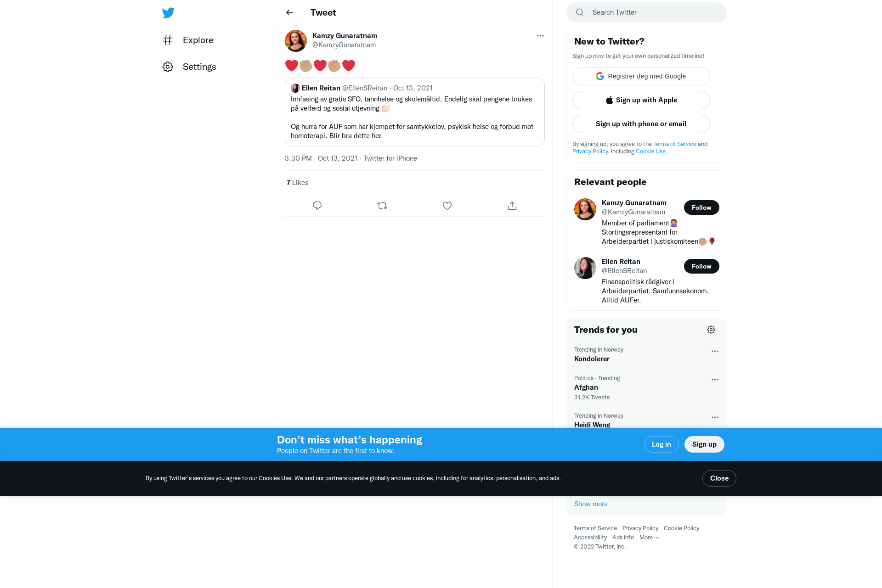Image resolution: width=882 pixels, height=588 pixels.
Task: Expand the More footer menu
Action: click(x=649, y=538)
